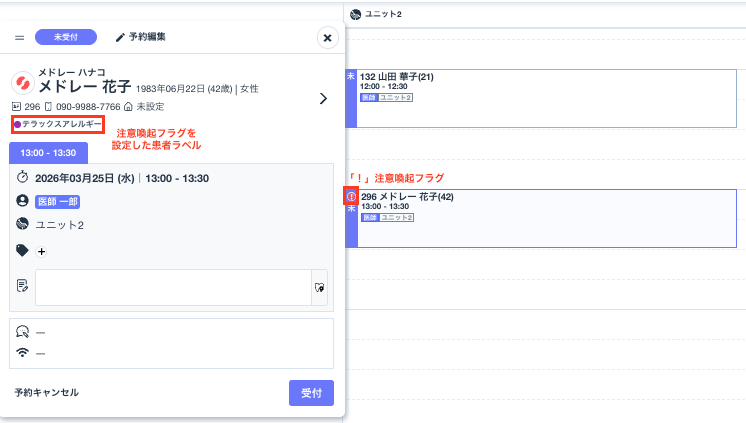Viewport: 746px width, 423px height.
Task: Click the ユニット2 unit icon in the panel
Action: click(x=22, y=225)
